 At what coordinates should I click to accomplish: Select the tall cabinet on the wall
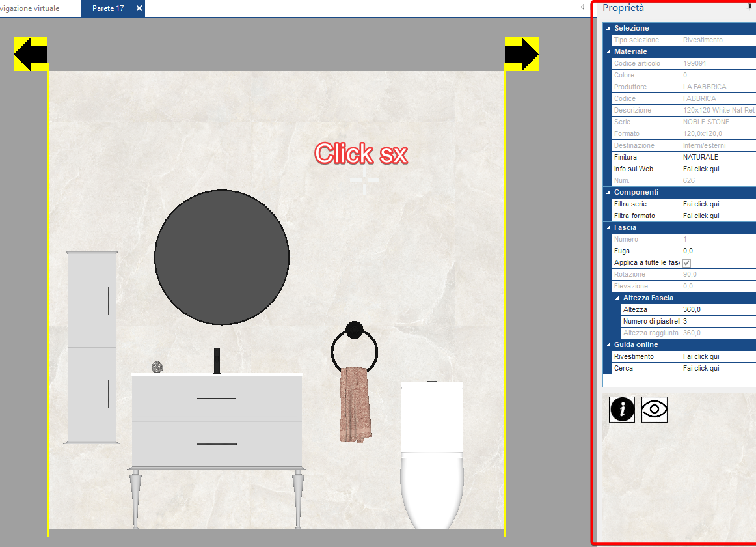(92, 347)
